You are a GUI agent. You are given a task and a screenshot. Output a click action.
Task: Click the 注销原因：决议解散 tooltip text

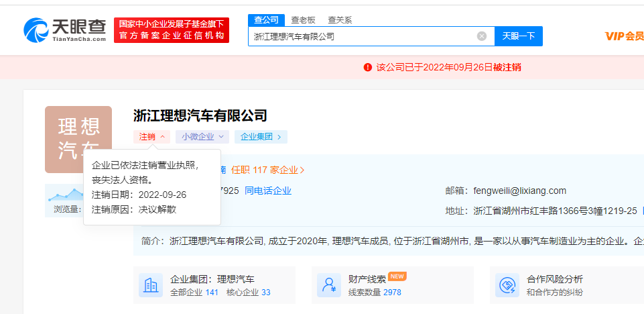click(x=134, y=209)
